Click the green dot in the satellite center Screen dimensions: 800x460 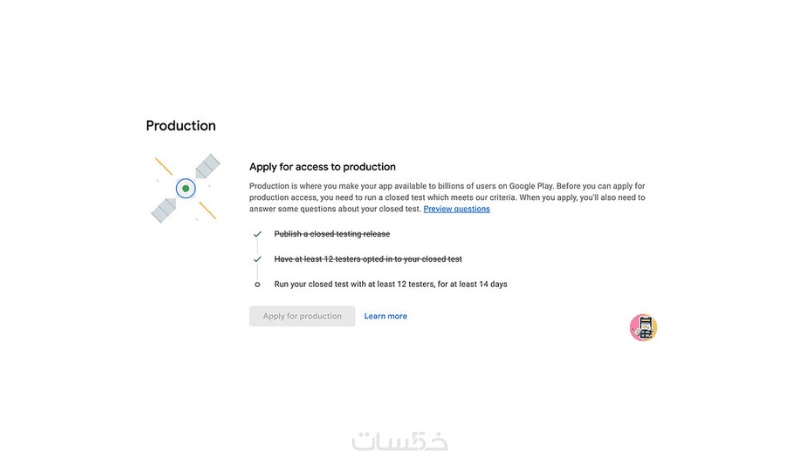point(186,188)
